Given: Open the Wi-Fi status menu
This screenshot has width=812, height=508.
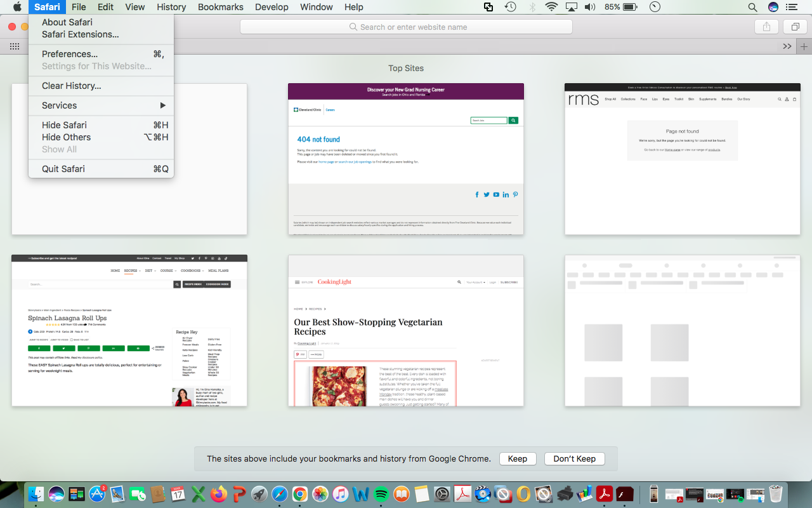Looking at the screenshot, I should pyautogui.click(x=551, y=7).
